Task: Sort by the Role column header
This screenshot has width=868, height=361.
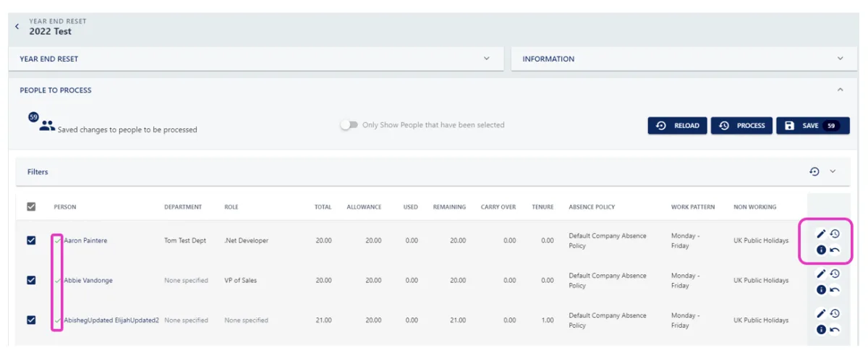Action: tap(231, 207)
